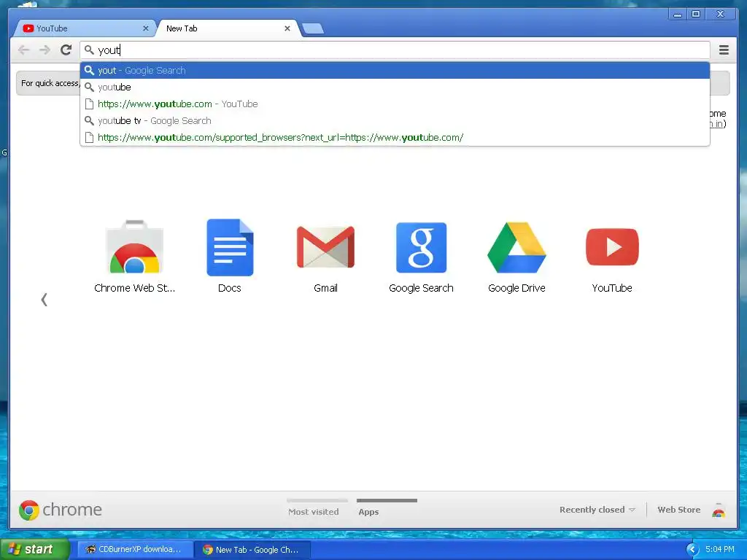Screen dimensions: 747x560
Task: Open the Google Drive app icon
Action: point(517,248)
